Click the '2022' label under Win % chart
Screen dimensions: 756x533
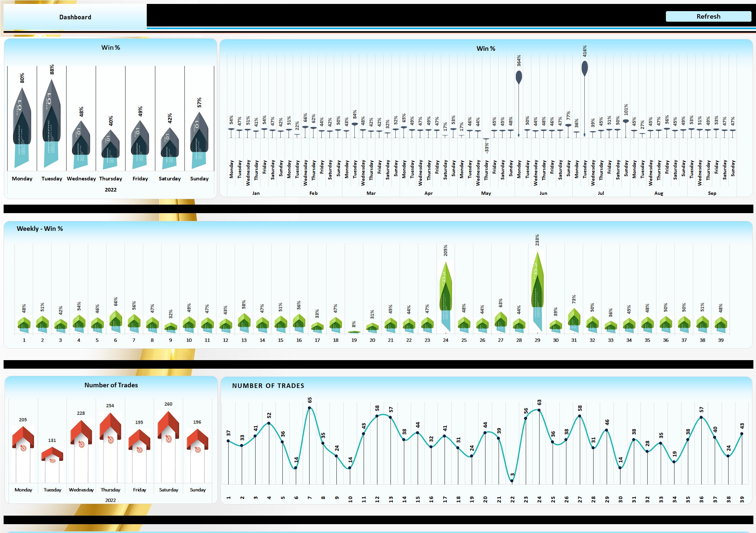coord(111,190)
